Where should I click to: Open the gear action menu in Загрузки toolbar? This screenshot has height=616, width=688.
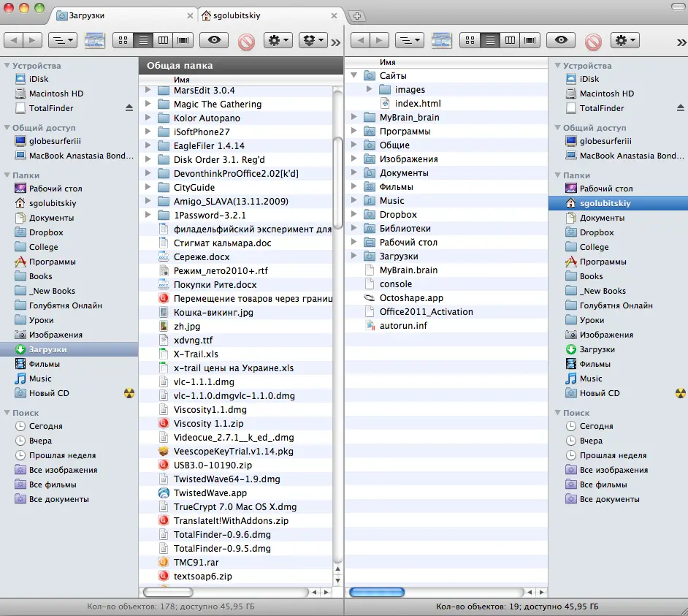tap(278, 40)
